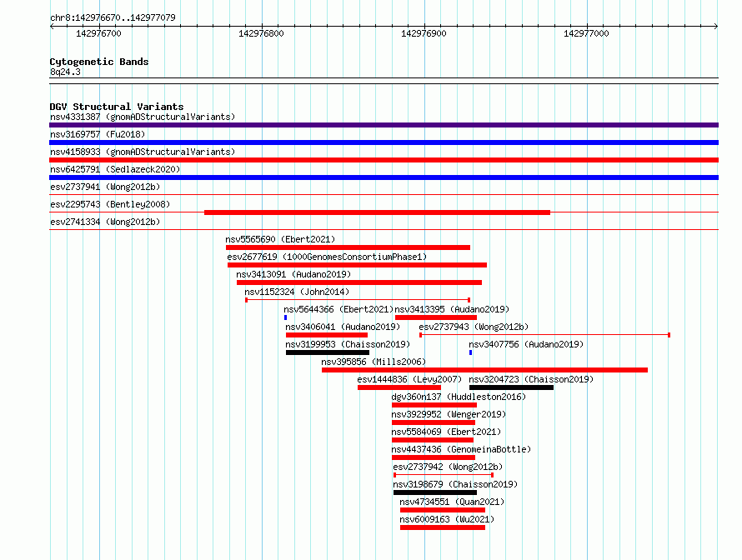Viewport: 742px width, 560px height.
Task: Select the thin esv2737943 span line
Action: (x=544, y=335)
